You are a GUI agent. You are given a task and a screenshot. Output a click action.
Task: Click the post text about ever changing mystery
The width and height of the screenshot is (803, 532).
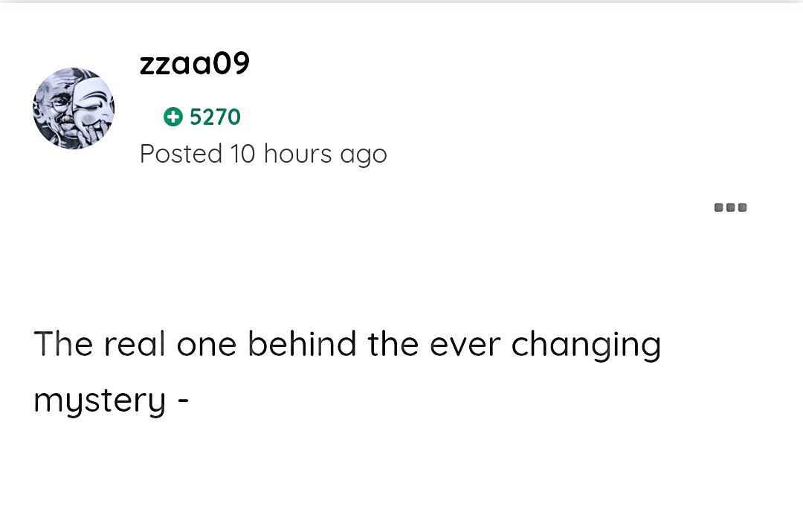346,372
